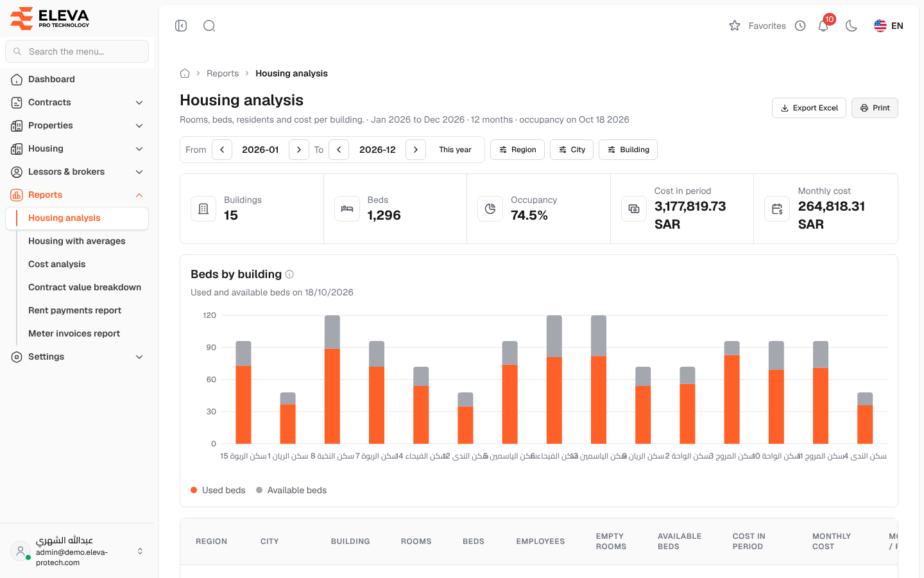
Task: Step From month forward arrow
Action: [x=299, y=150]
